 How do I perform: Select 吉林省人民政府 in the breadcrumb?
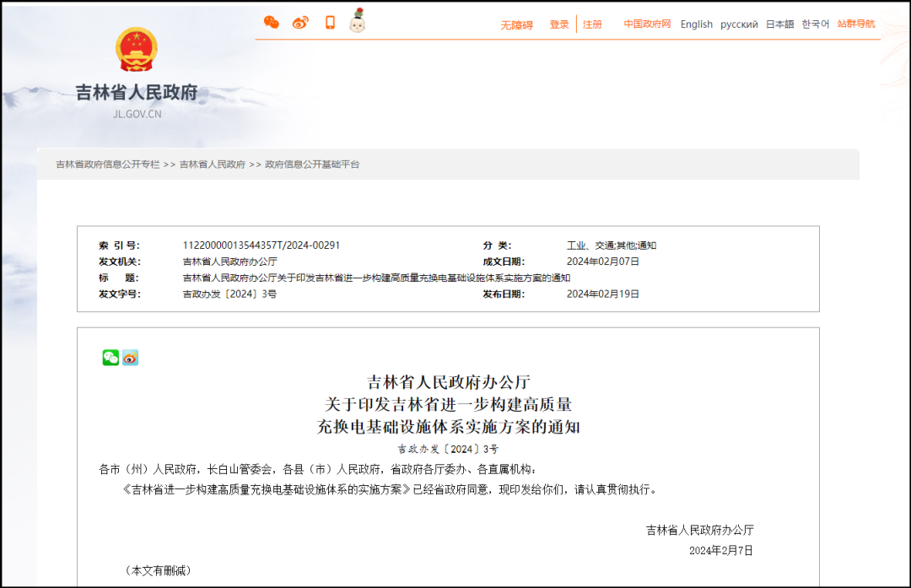coord(210,165)
